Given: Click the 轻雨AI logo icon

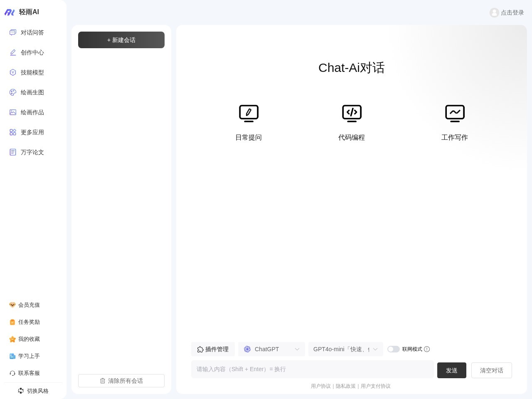Looking at the screenshot, I should coord(10,12).
